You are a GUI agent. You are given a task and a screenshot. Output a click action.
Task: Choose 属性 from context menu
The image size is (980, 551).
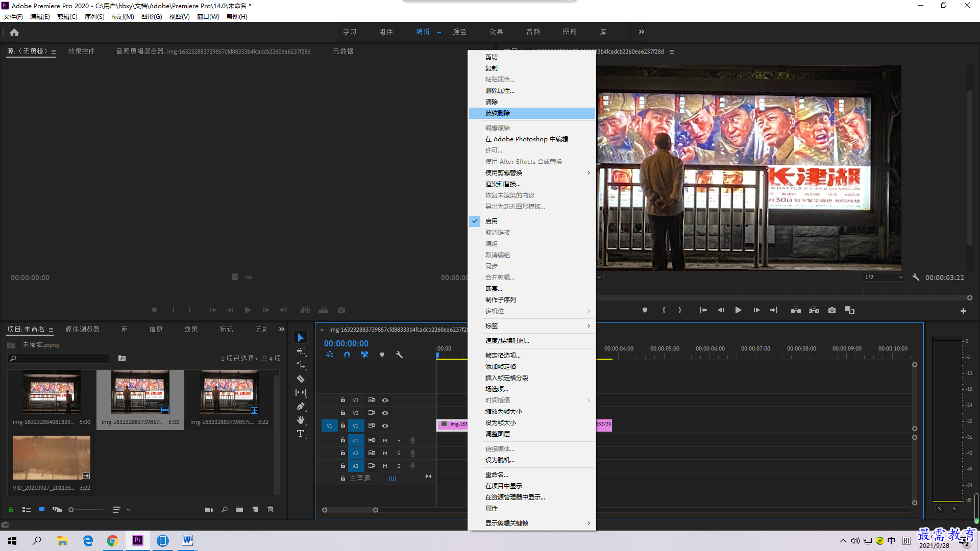532,508
